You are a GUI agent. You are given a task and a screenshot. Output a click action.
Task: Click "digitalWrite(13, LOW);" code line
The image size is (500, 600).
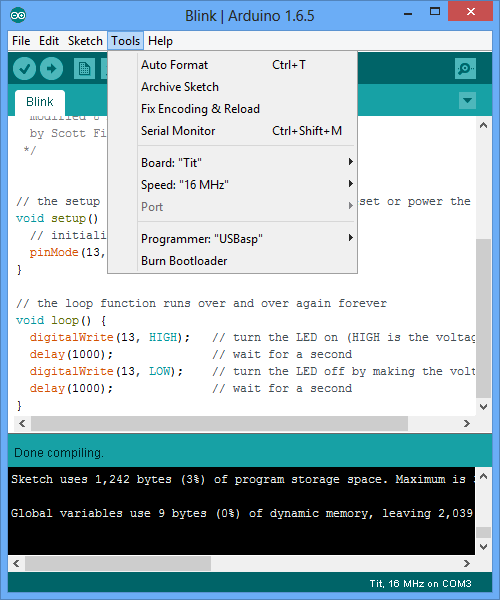106,372
